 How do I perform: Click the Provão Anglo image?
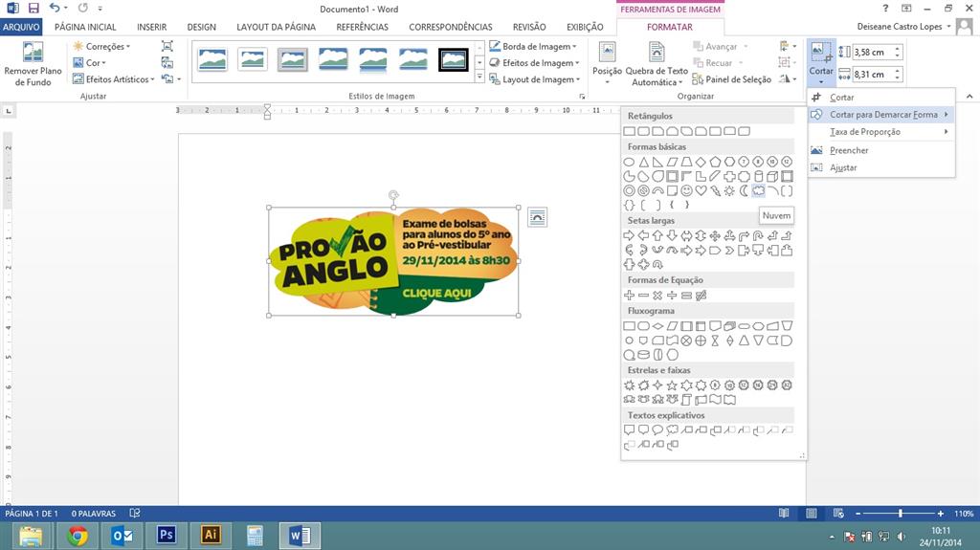coord(393,261)
